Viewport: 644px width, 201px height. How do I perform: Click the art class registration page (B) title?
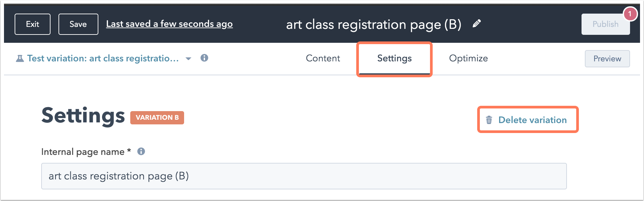pyautogui.click(x=374, y=25)
